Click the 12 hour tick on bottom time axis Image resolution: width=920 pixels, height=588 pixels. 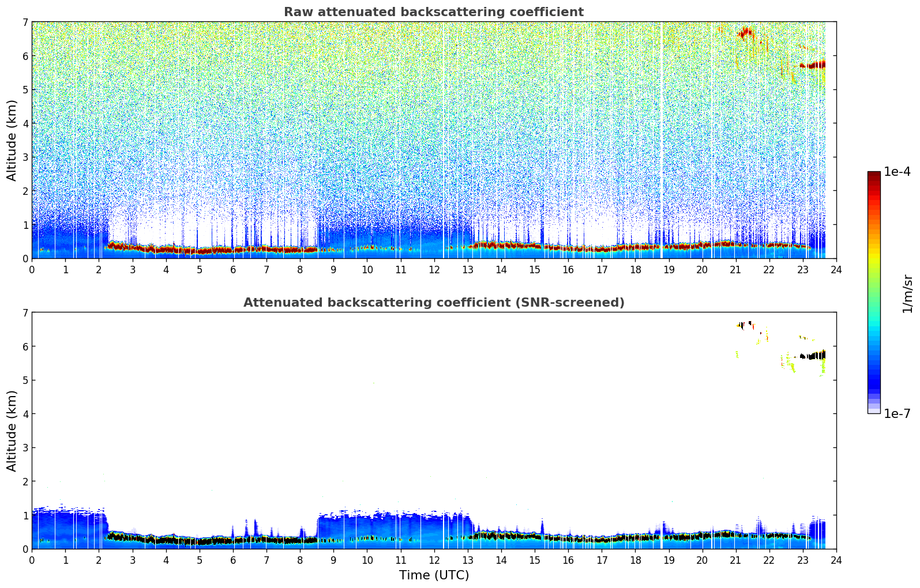(x=434, y=560)
